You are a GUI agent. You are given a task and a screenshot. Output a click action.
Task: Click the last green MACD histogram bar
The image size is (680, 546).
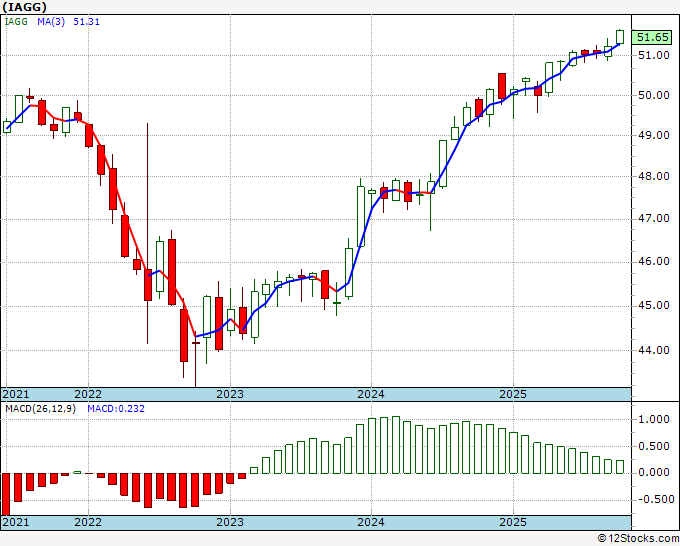tap(620, 467)
